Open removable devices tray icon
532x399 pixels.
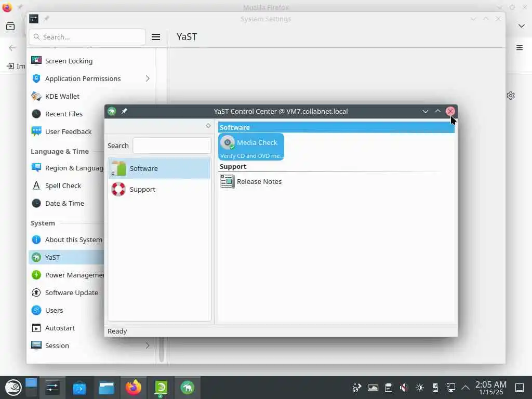tap(435, 388)
